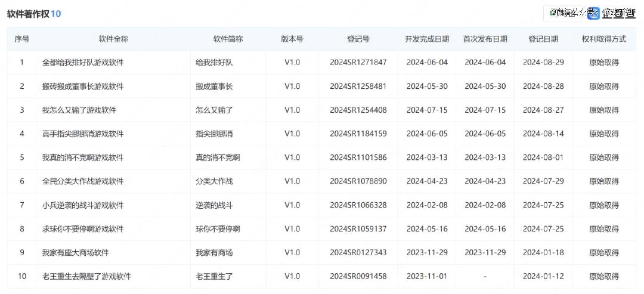Click the blue logo icon at top right
This screenshot has height=294, width=644.
point(593,13)
